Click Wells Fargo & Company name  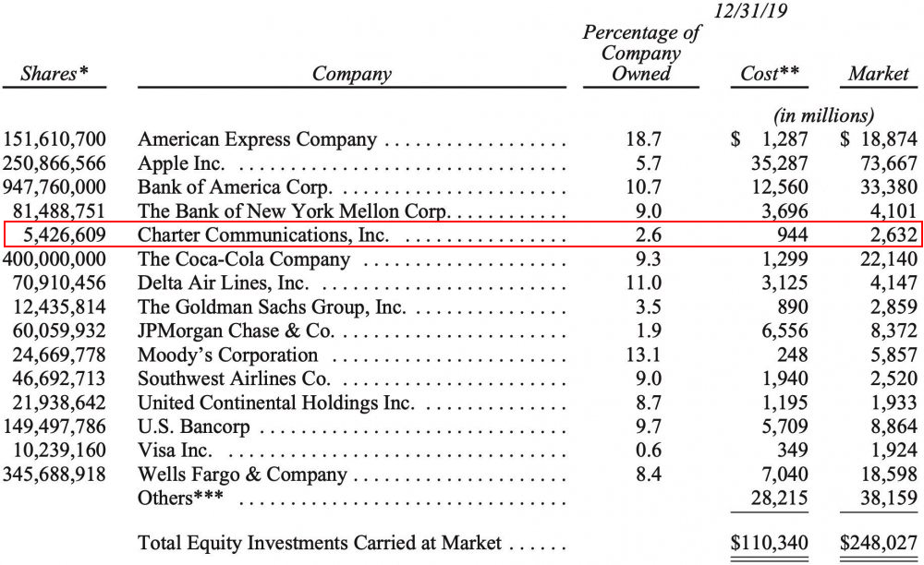pos(242,475)
